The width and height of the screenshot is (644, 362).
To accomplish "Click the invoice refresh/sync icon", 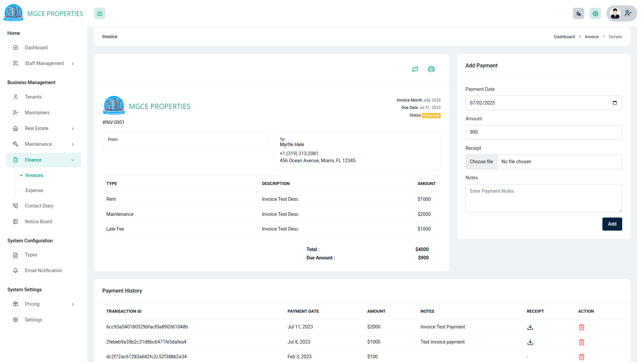I will pos(415,69).
